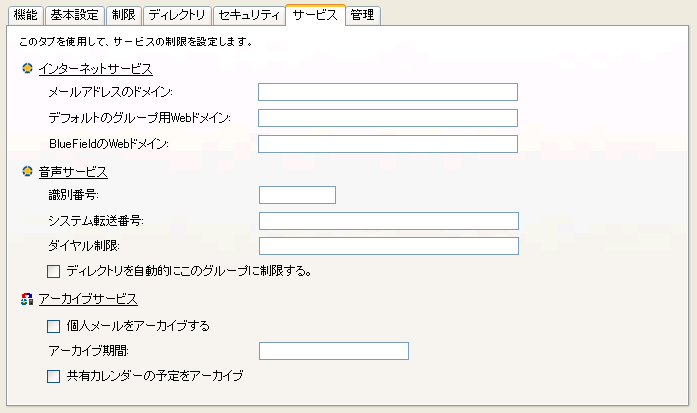Go to the ディレクトリ tab
This screenshot has width=697, height=413.
click(176, 15)
